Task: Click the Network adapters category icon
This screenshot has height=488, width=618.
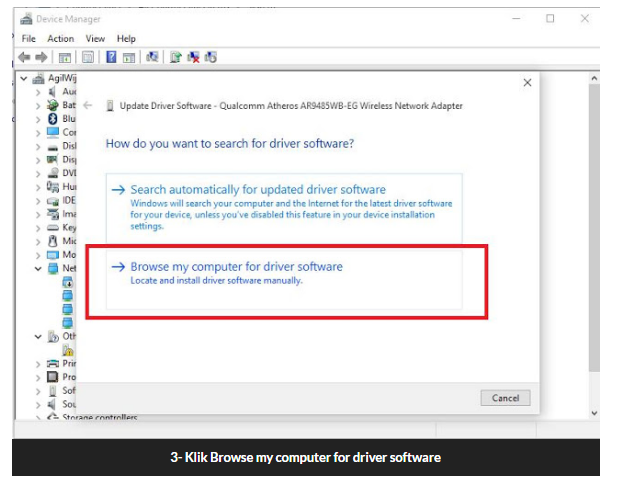Action: tap(52, 268)
